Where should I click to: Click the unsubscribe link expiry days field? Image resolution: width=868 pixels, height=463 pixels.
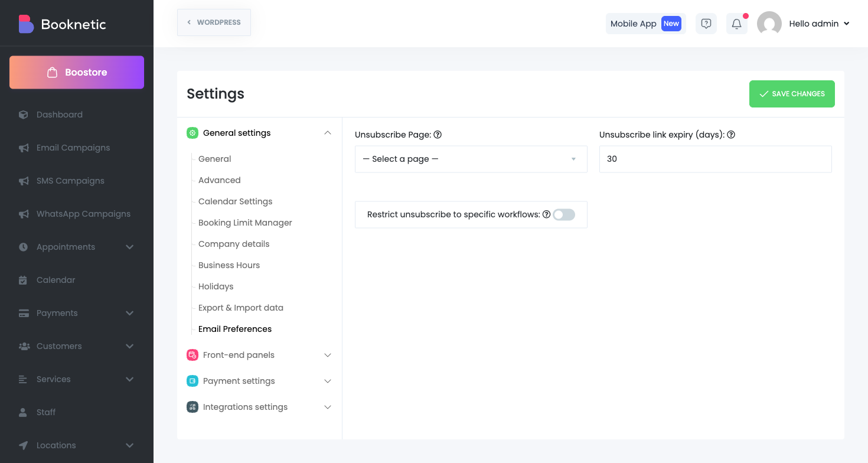point(715,159)
